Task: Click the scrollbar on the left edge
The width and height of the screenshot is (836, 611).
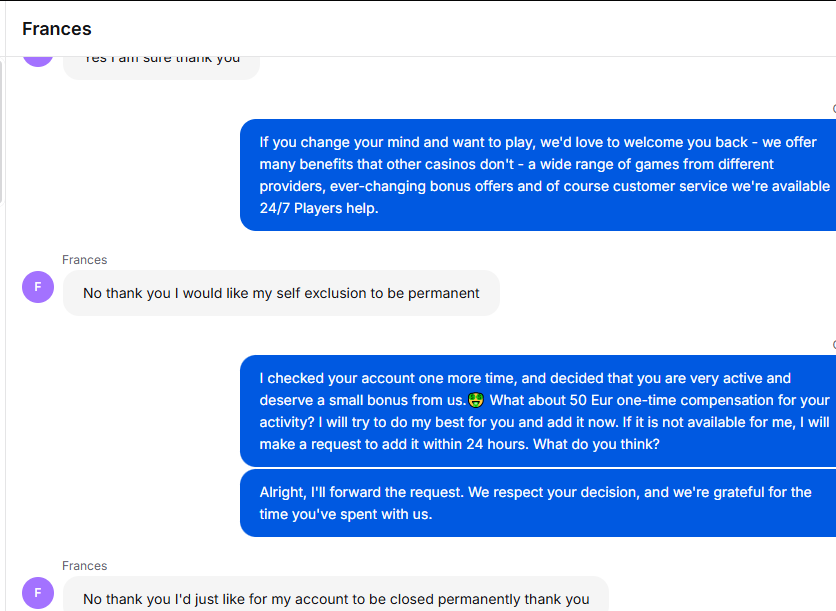Action: coord(2,131)
